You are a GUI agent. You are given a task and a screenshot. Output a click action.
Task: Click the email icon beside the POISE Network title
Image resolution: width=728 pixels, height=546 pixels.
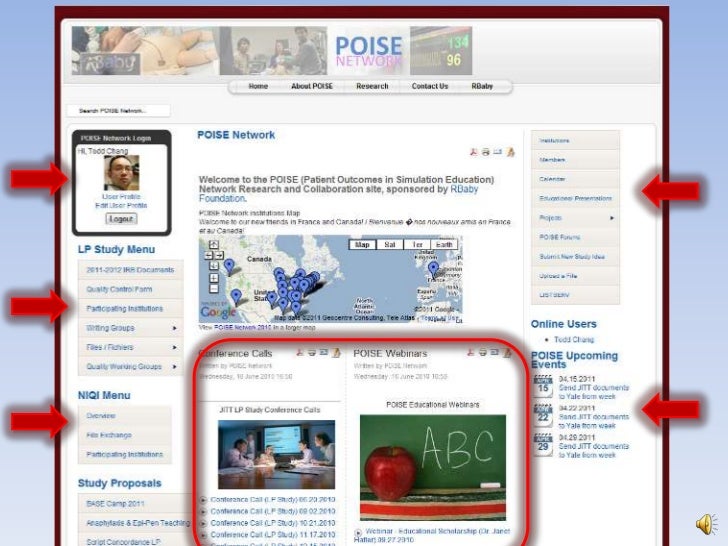tap(498, 152)
